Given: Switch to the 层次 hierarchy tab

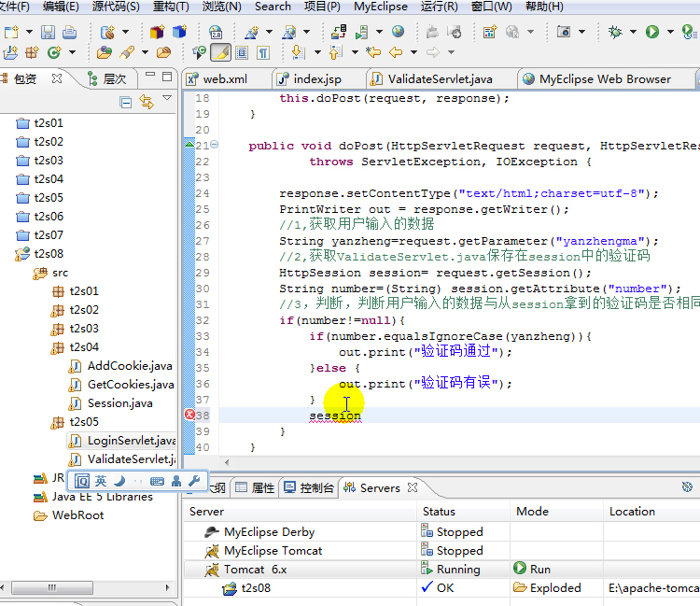Looking at the screenshot, I should coord(107,79).
